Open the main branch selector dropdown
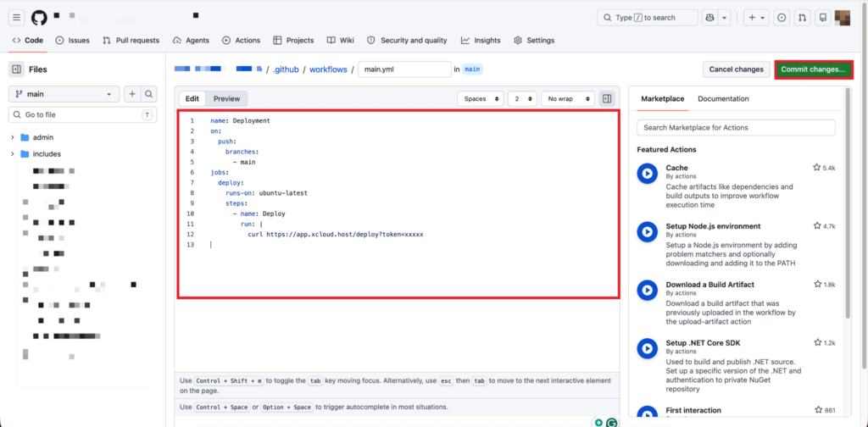Screen dimensions: 868x427 (64, 94)
